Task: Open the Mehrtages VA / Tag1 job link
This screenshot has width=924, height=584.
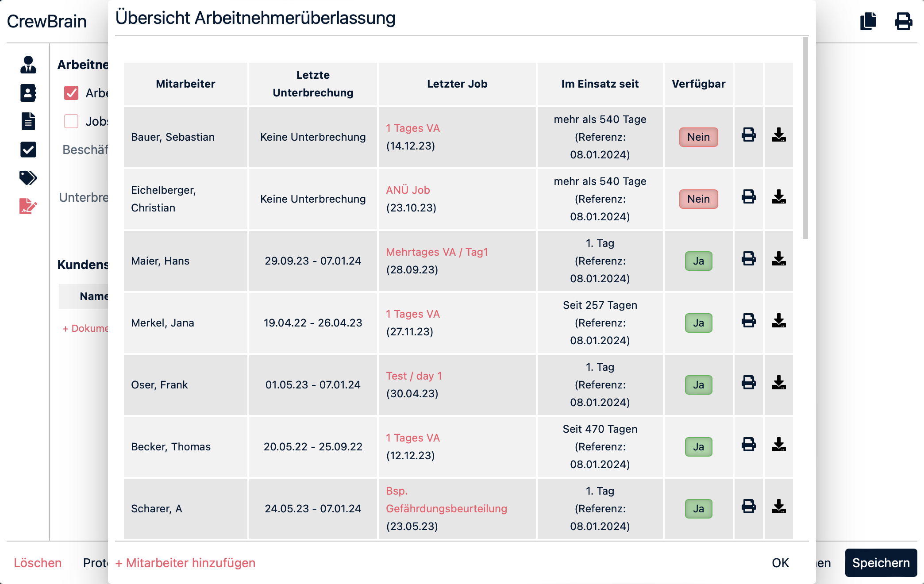Action: [437, 252]
